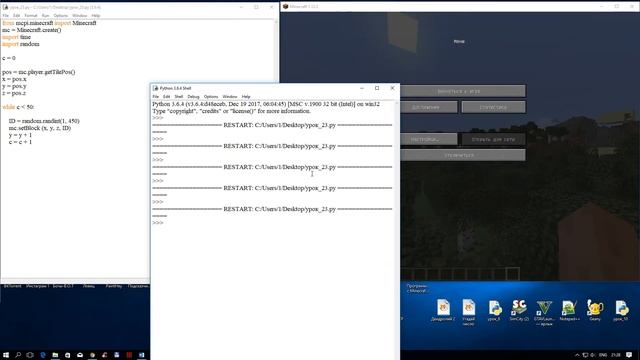Screen dimensions: 640x360
Task: Click Minecraft Open to LAN button
Action: click(x=493, y=139)
